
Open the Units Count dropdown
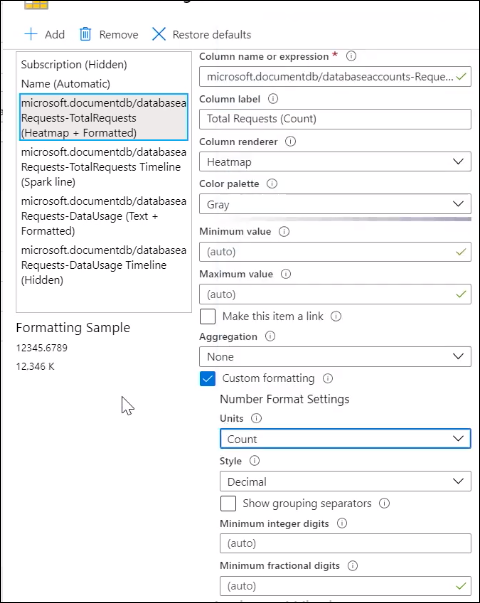coord(345,439)
